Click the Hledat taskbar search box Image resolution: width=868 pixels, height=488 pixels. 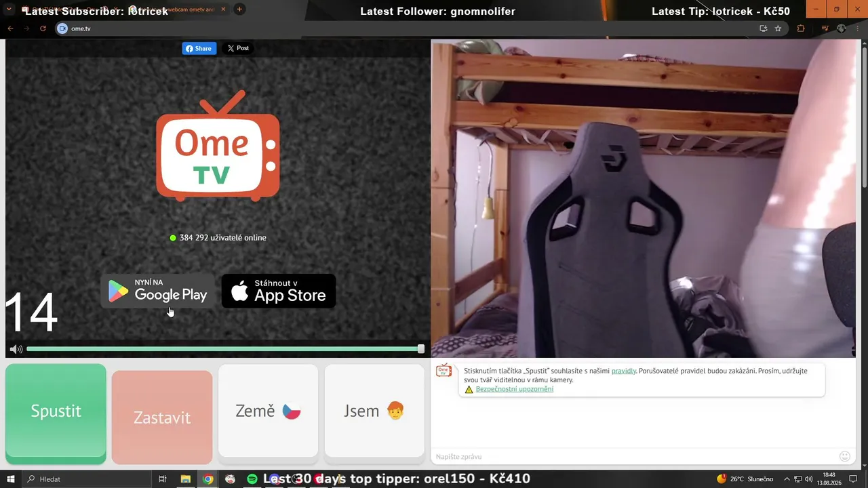[87, 479]
